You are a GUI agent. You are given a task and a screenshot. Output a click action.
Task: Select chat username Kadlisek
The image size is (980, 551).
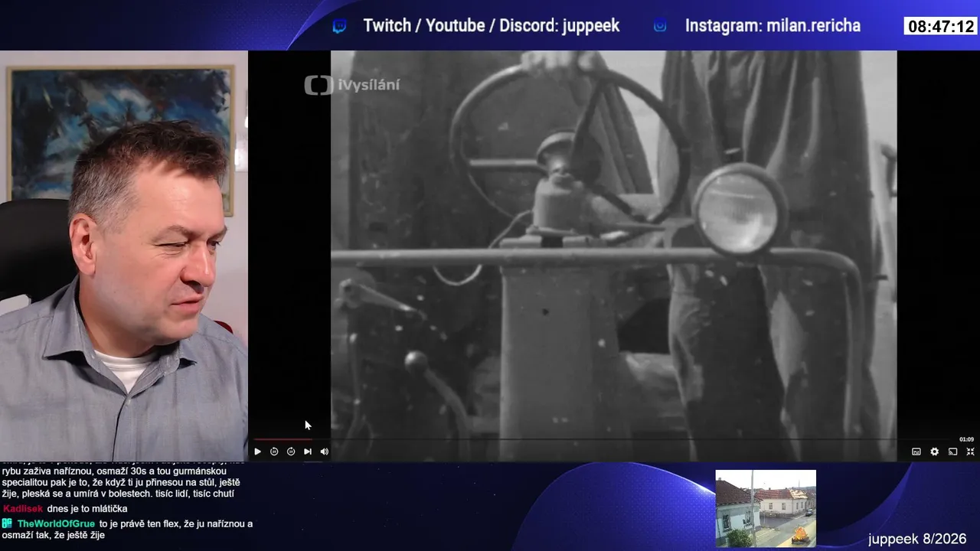pyautogui.click(x=23, y=509)
